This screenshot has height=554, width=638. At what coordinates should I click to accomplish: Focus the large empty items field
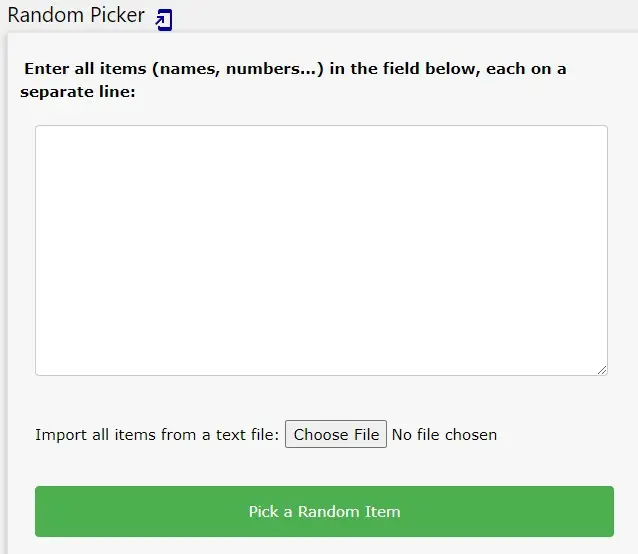coord(321,250)
